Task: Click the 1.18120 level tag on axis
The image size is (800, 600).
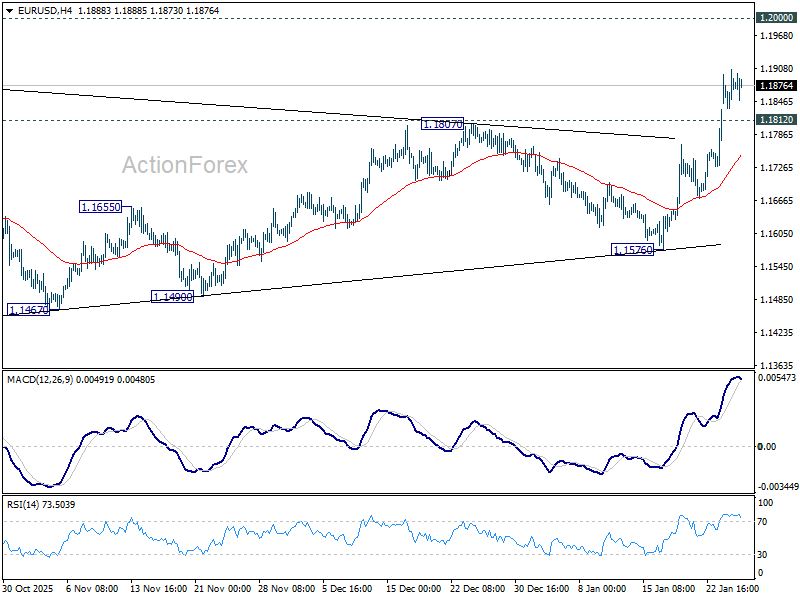Action: (x=776, y=119)
